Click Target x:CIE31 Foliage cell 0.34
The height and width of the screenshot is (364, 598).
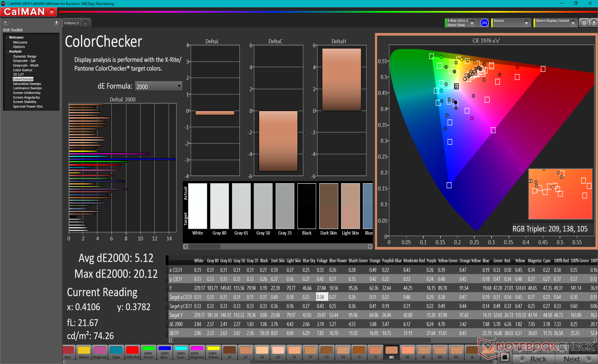point(320,297)
